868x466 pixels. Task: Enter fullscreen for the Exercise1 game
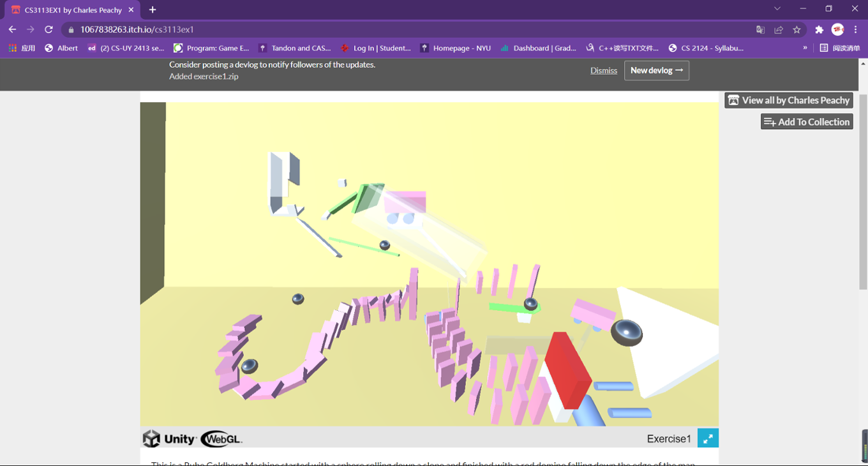click(x=708, y=438)
